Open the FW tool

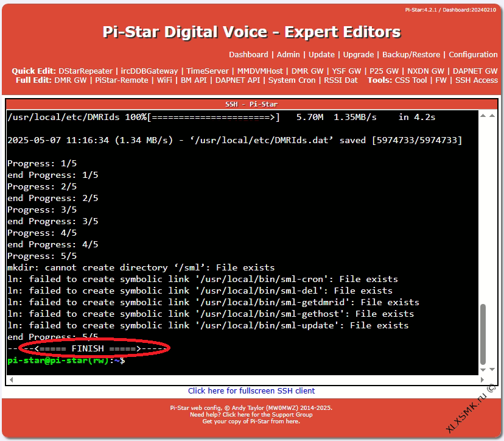pyautogui.click(x=441, y=80)
